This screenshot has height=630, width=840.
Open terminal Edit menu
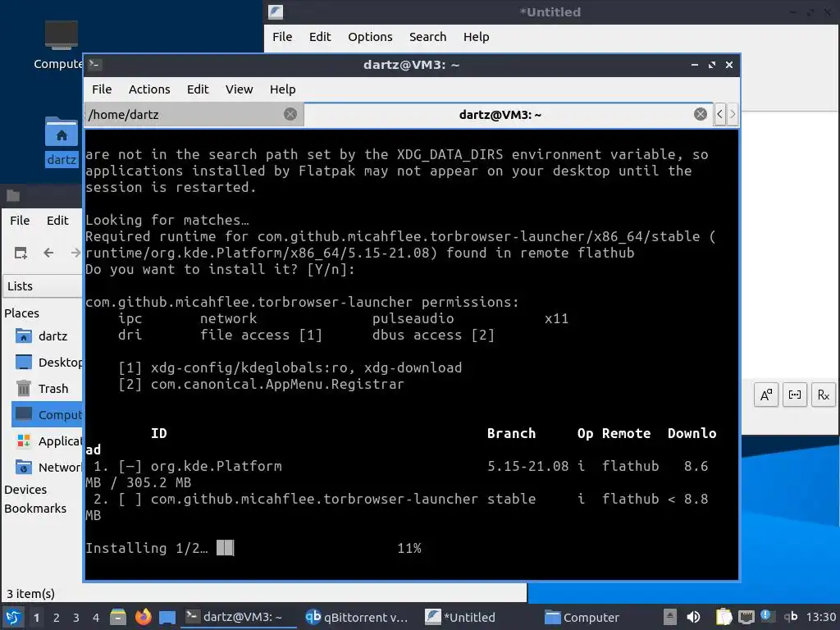pyautogui.click(x=198, y=89)
